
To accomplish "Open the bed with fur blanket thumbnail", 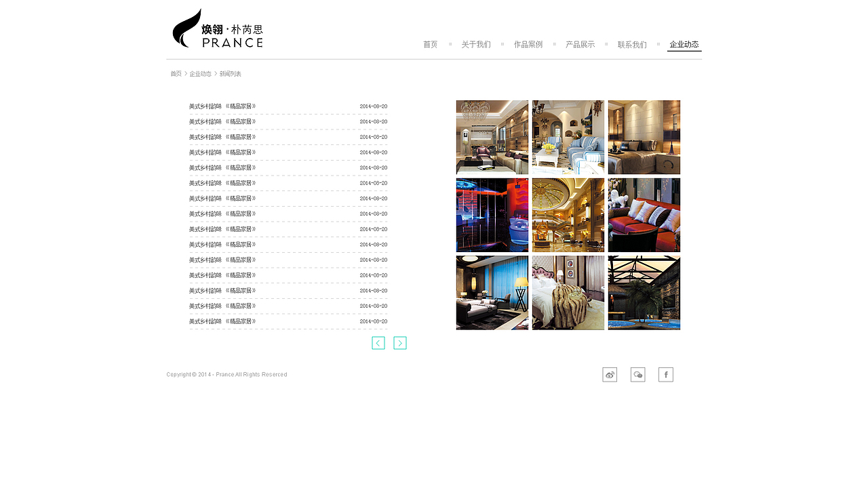I will point(568,293).
